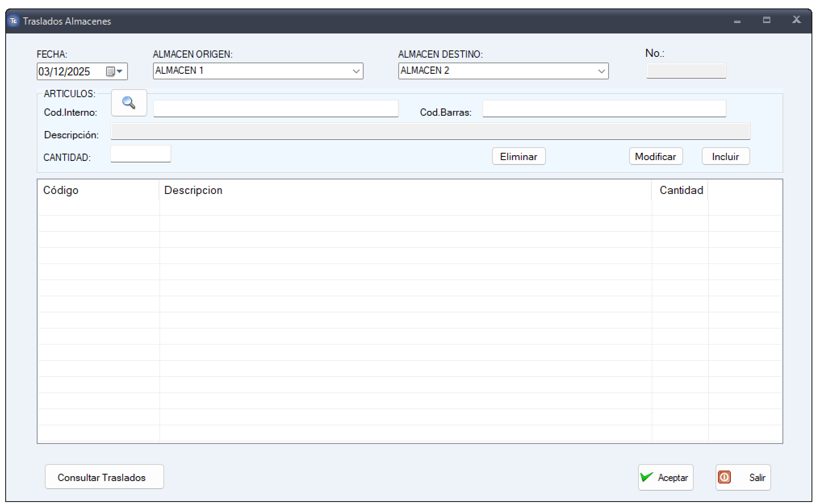
Task: Expand the ALMACEN DESTINO dropdown
Action: tap(601, 71)
